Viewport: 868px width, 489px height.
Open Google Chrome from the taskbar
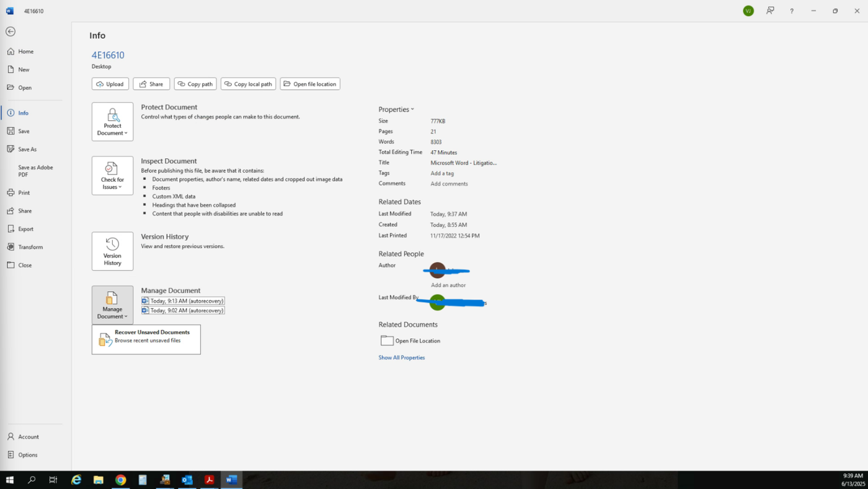coord(120,480)
